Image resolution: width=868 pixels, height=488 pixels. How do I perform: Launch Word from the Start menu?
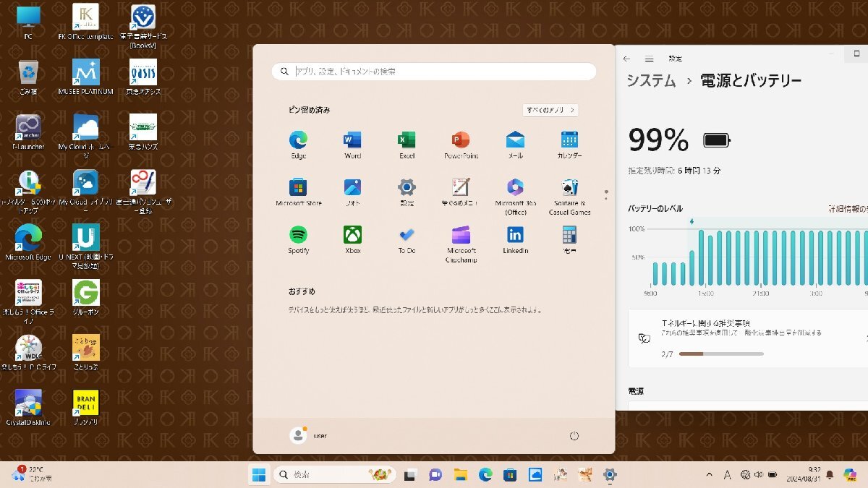point(352,145)
